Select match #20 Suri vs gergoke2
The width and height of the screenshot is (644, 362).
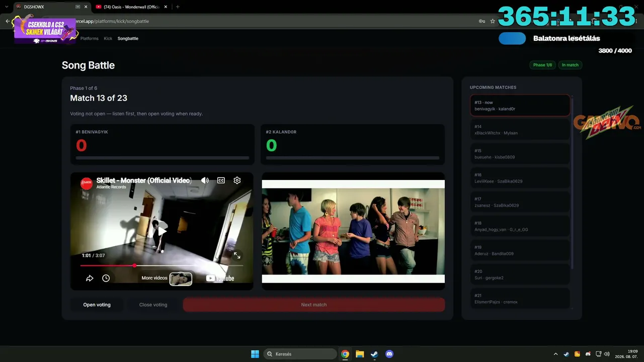coord(520,275)
